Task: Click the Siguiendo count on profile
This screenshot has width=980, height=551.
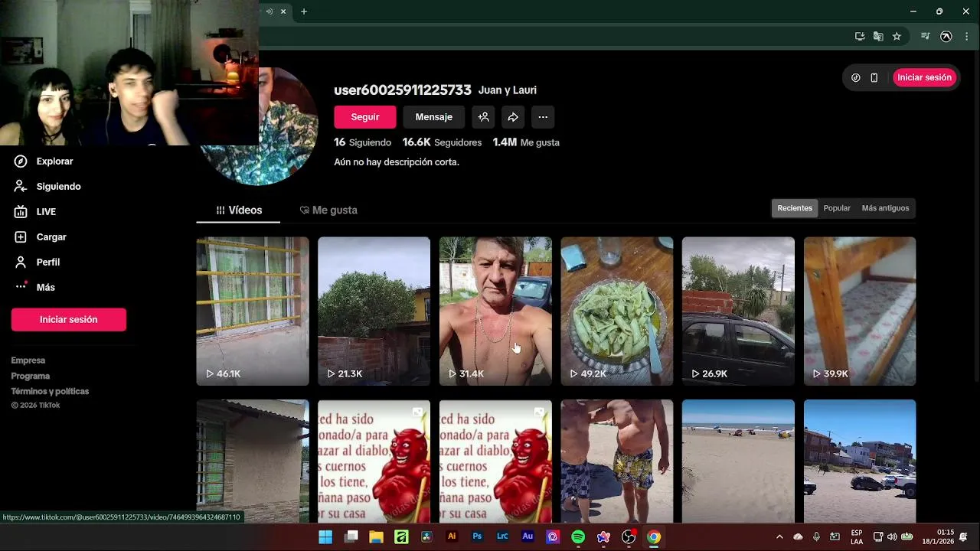Action: click(x=362, y=142)
